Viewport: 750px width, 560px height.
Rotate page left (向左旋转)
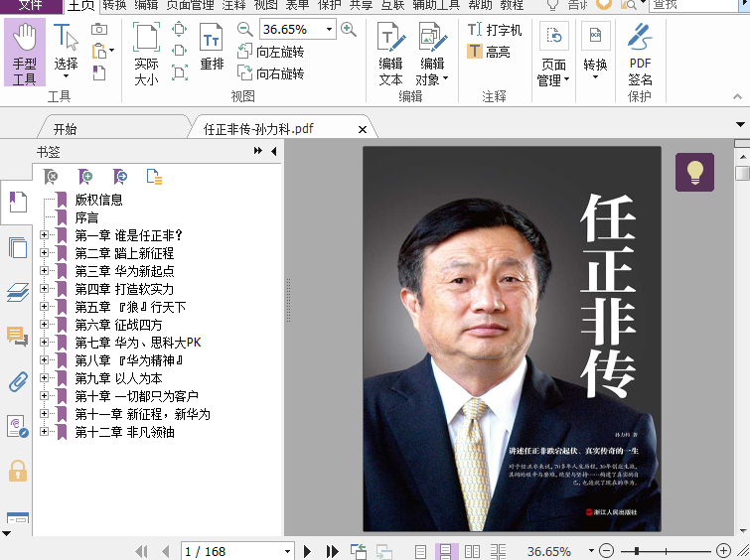271,52
